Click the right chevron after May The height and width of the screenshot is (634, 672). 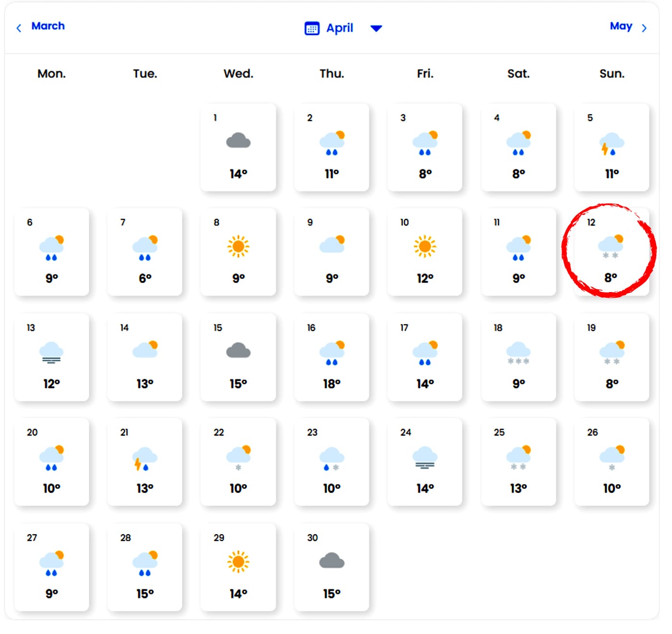644,28
